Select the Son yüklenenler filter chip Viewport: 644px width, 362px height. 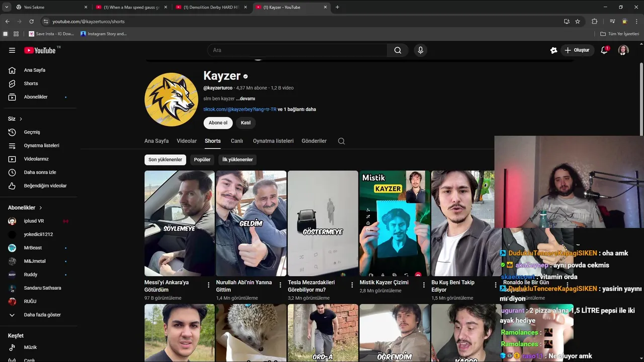(x=165, y=160)
